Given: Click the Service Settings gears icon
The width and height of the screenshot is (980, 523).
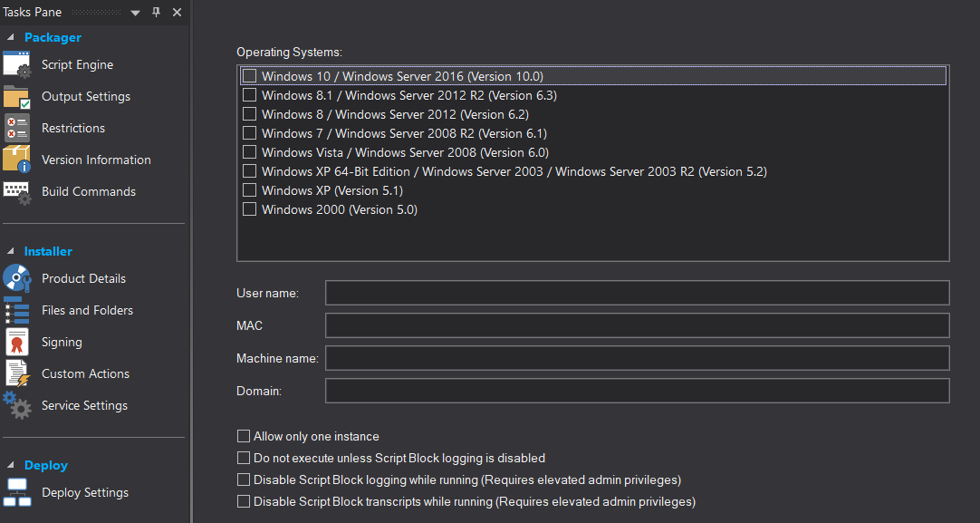Looking at the screenshot, I should 17,405.
